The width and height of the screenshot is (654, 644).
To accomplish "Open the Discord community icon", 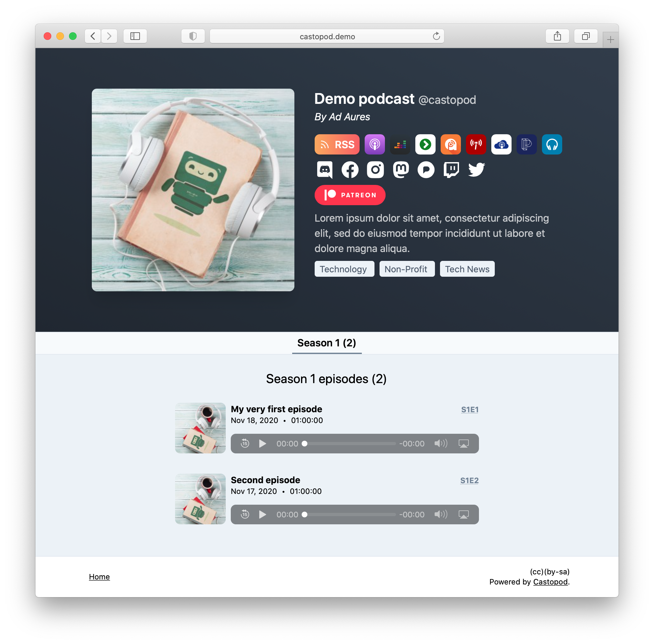I will click(x=324, y=170).
